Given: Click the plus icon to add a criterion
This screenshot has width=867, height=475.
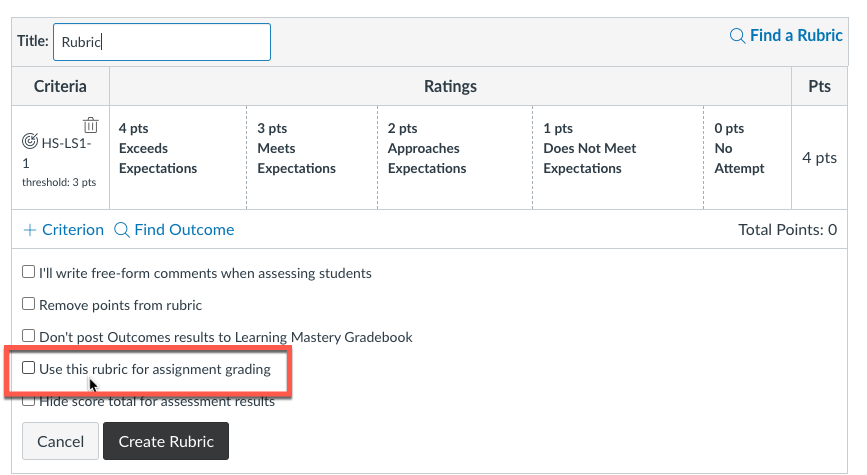Looking at the screenshot, I should pos(29,230).
